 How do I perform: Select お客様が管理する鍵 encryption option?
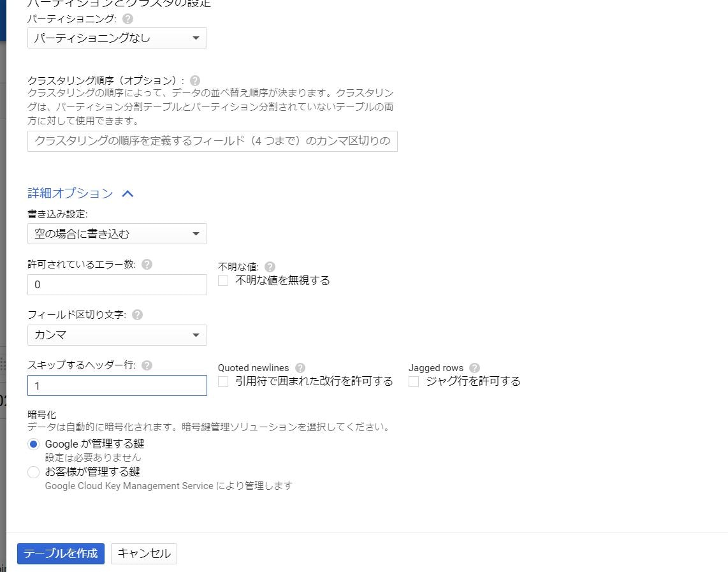pyautogui.click(x=33, y=472)
